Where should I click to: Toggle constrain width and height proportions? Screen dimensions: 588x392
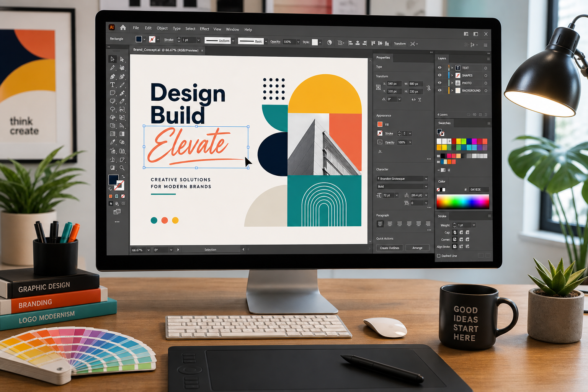coord(429,88)
